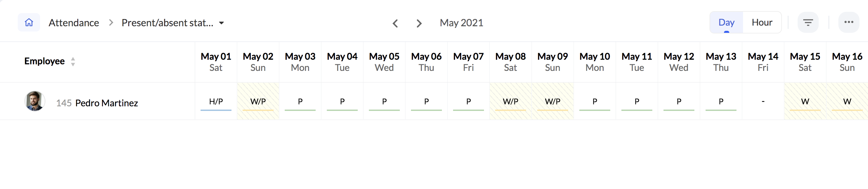
Task: Click the W status on May 15
Action: point(805,102)
